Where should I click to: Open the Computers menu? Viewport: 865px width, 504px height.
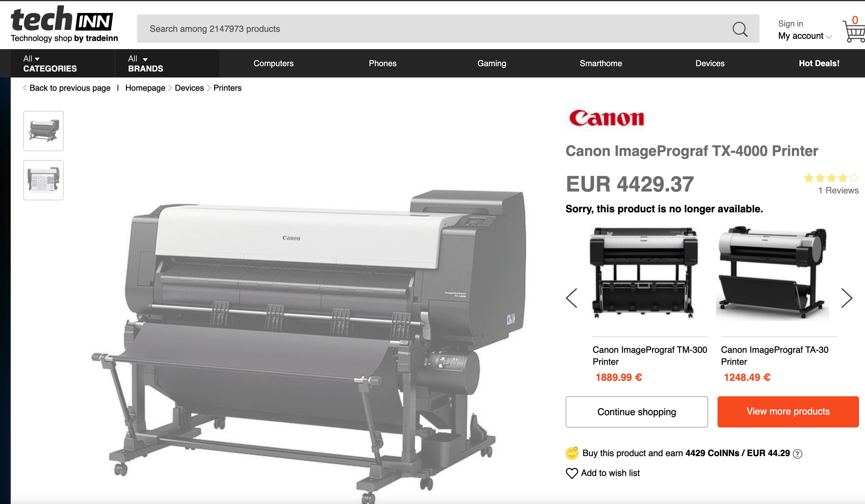pyautogui.click(x=273, y=63)
